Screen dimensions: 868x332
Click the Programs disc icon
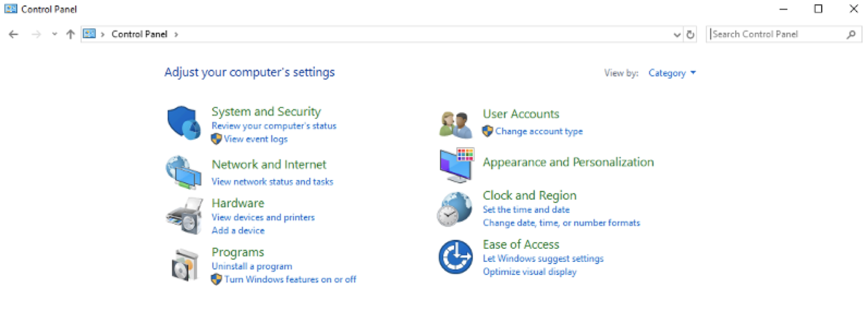pyautogui.click(x=185, y=264)
